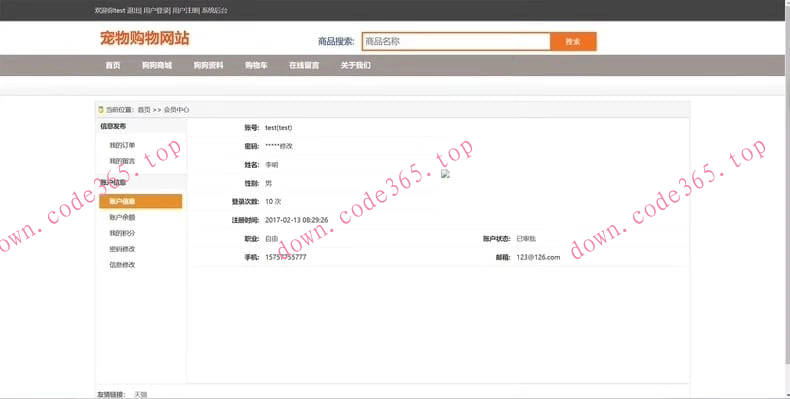Open 账户余额 in the sidebar
This screenshot has width=790, height=399.
[122, 217]
